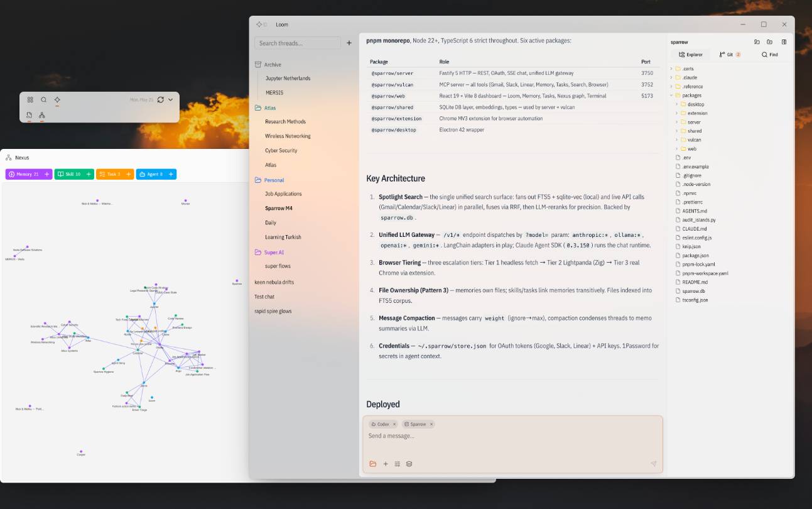Open the apps grid icon in floating toolbar
Image resolution: width=812 pixels, height=509 pixels.
point(30,99)
